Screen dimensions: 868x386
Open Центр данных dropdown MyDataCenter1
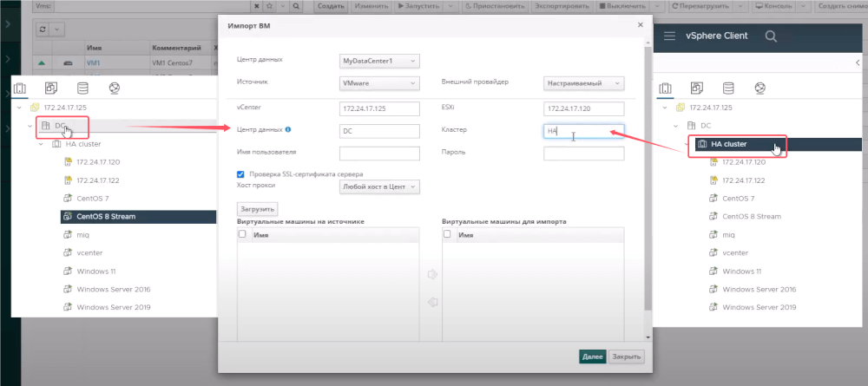(380, 61)
